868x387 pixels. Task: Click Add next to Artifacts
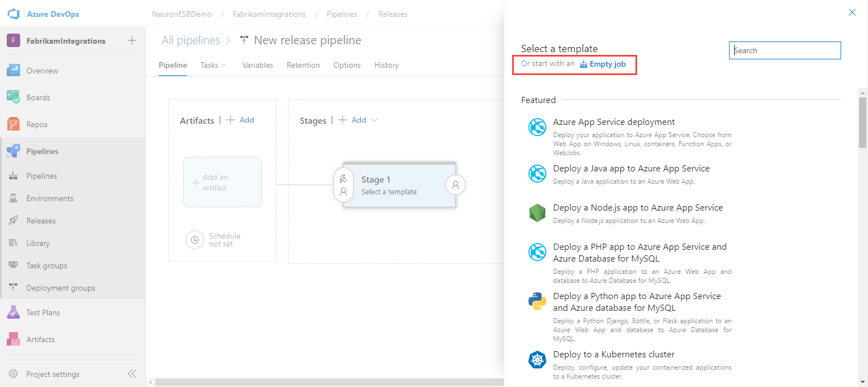(240, 120)
